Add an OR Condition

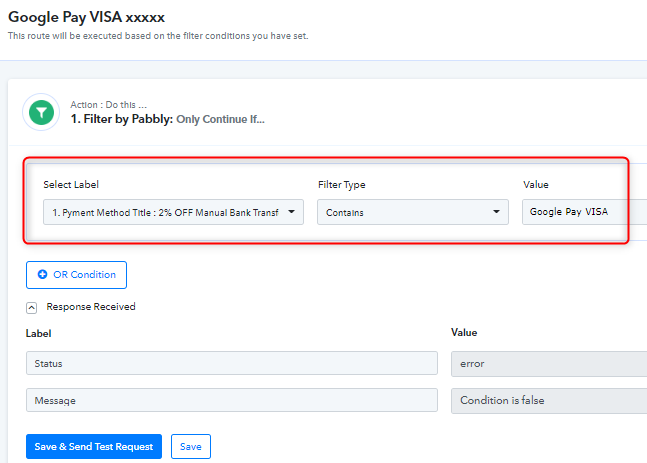(76, 275)
